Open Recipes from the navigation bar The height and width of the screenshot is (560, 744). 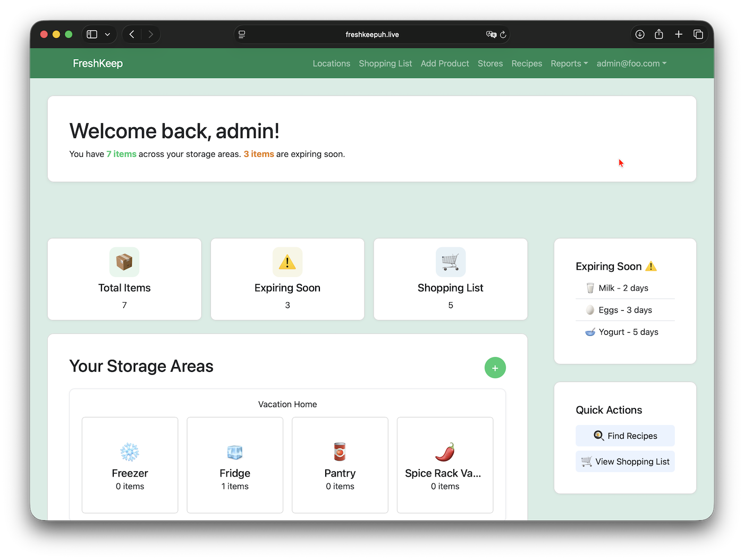tap(527, 63)
